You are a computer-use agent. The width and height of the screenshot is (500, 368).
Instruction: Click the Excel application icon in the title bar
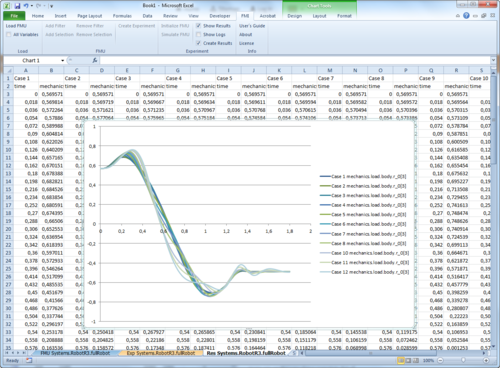point(7,6)
